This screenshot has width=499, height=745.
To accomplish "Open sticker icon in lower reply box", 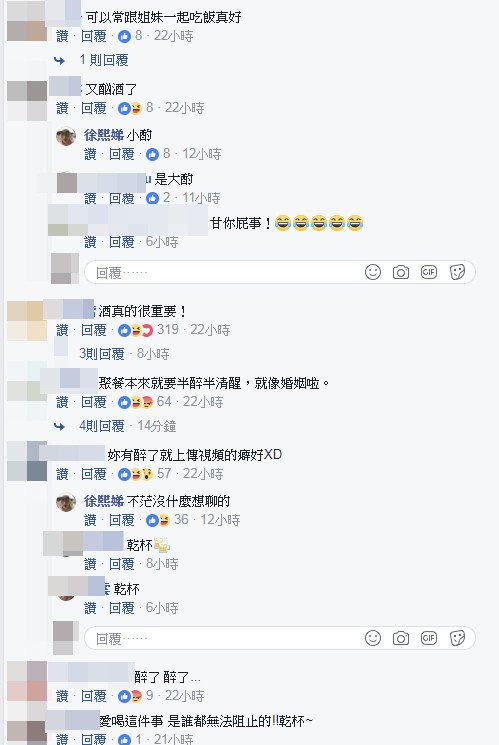I will (x=457, y=638).
